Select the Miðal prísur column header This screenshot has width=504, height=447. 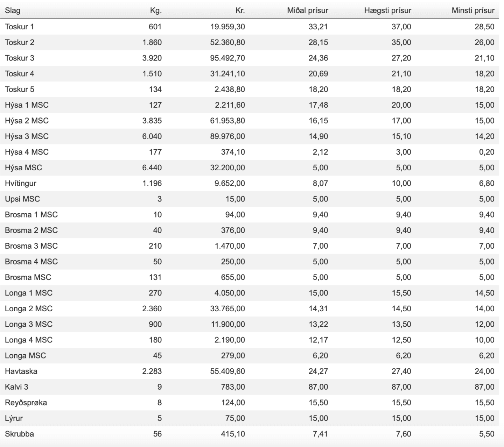click(x=308, y=10)
